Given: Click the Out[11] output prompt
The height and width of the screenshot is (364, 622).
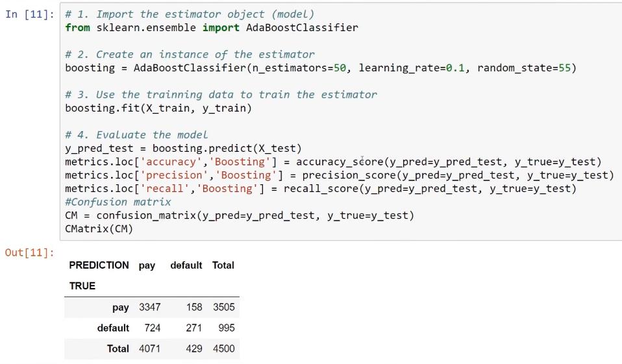Looking at the screenshot, I should point(30,252).
